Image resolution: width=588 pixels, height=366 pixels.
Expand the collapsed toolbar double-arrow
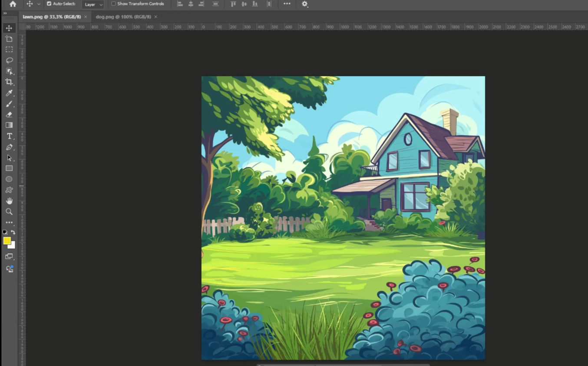5,13
